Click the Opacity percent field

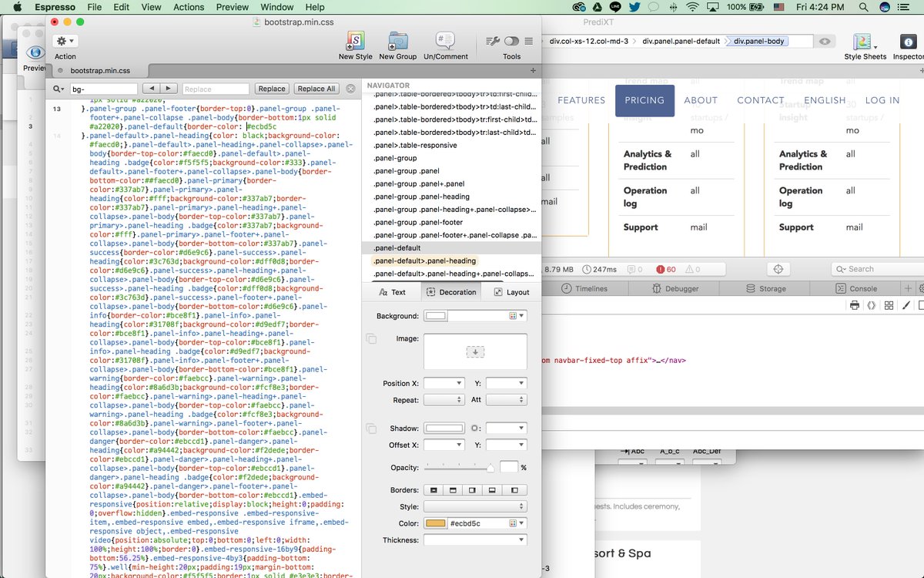pyautogui.click(x=509, y=467)
